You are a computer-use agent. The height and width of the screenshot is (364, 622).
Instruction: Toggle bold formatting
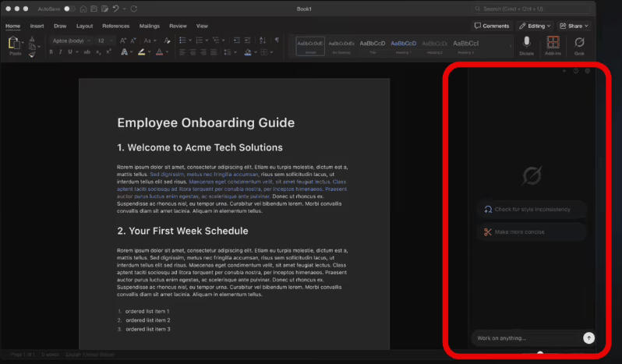51,52
